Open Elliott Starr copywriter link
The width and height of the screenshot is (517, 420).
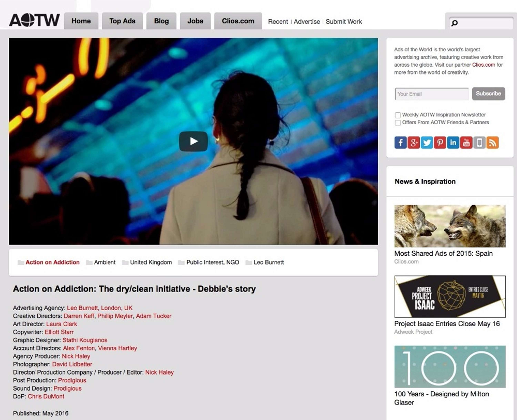tap(59, 332)
